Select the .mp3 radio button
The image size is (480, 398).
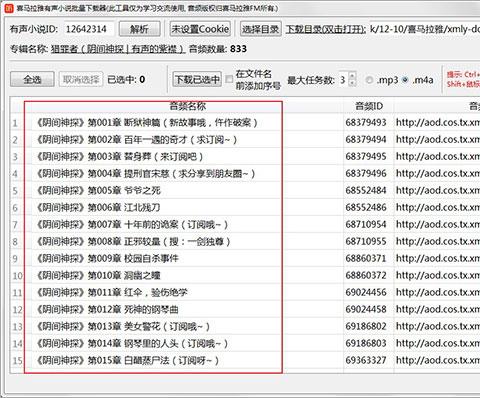369,80
